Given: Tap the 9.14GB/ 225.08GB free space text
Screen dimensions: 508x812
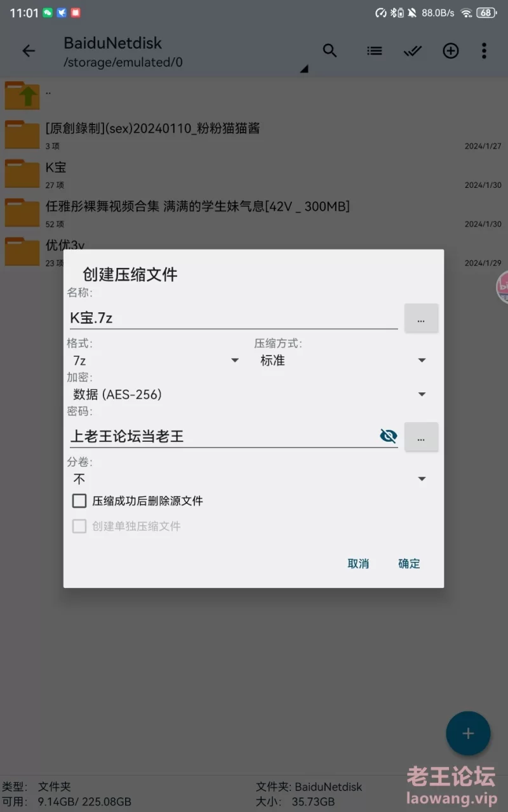Looking at the screenshot, I should 84,801.
